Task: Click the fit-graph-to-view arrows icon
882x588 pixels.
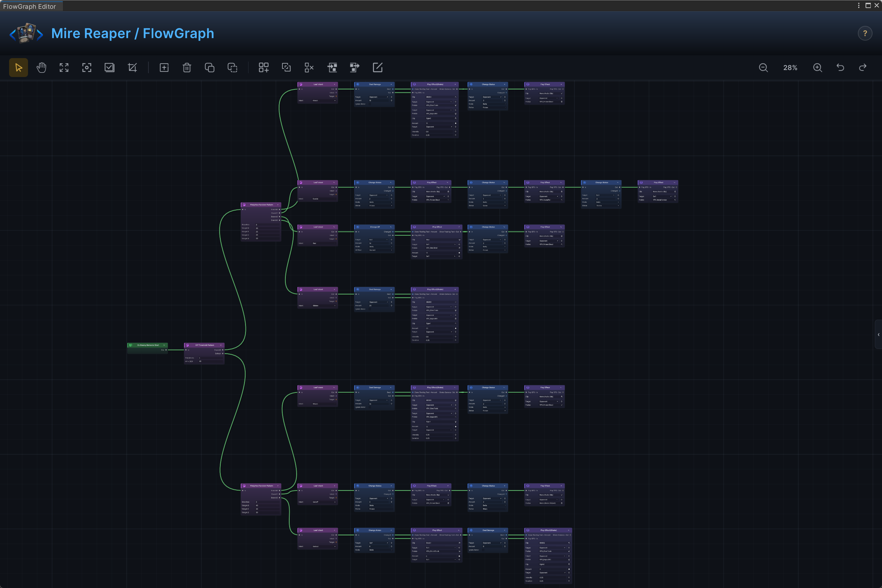Action: (64, 68)
